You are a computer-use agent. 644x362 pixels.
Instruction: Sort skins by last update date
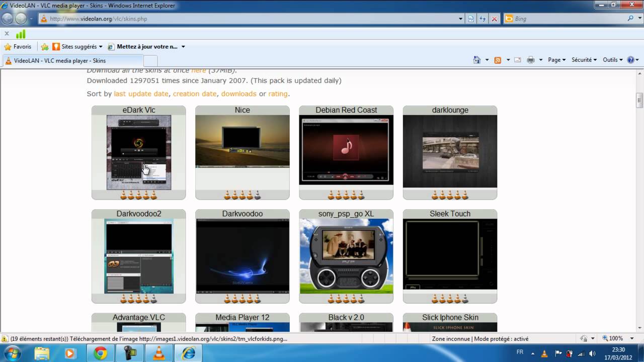[141, 94]
